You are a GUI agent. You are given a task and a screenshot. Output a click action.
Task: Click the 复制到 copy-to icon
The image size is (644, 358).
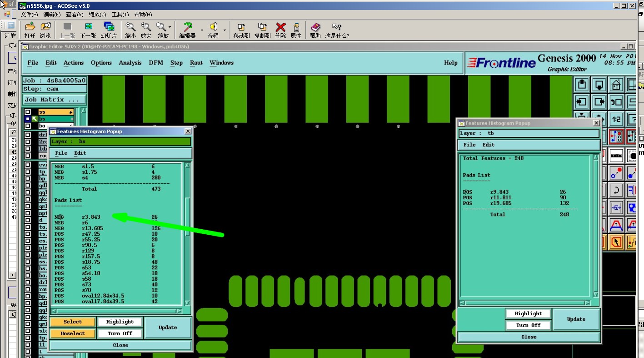pyautogui.click(x=262, y=30)
